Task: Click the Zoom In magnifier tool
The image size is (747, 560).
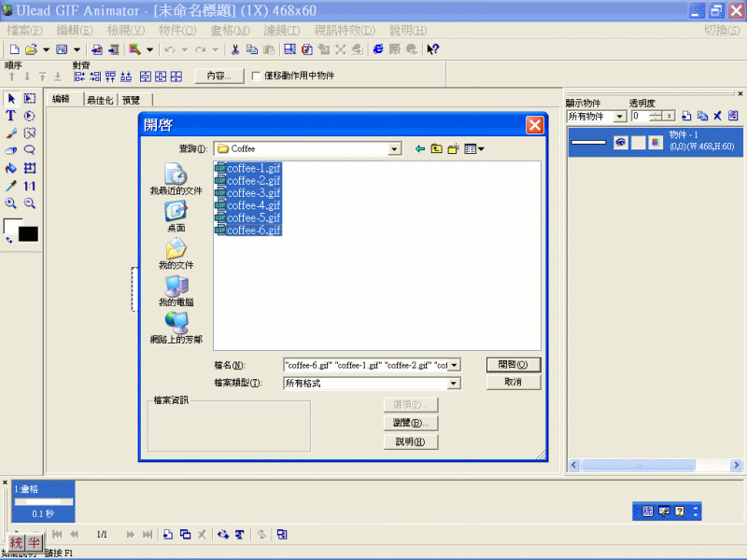Action: tap(11, 203)
